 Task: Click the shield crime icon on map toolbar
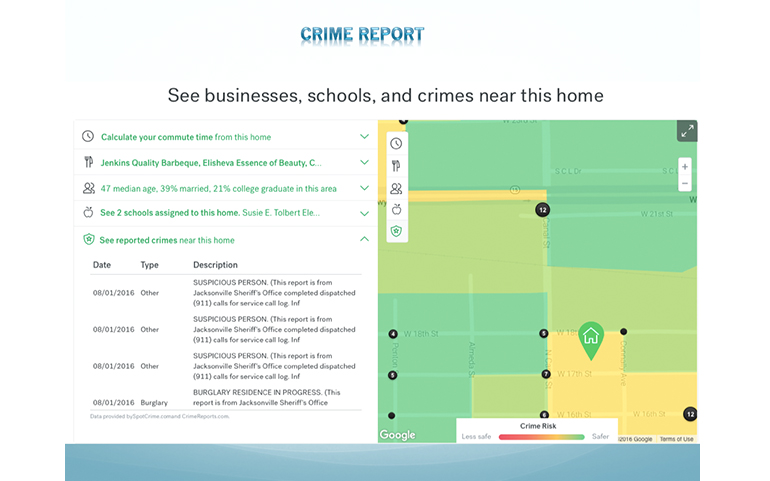coord(396,231)
